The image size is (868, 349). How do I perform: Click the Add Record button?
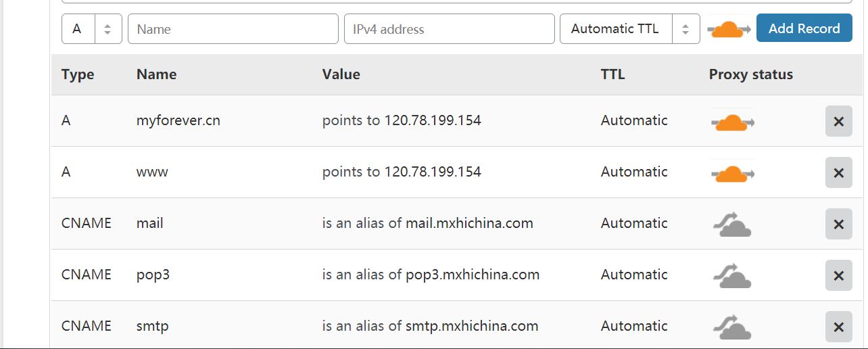coord(804,28)
